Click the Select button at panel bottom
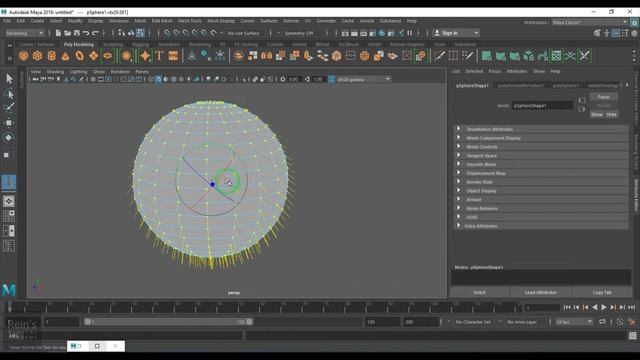 click(480, 292)
